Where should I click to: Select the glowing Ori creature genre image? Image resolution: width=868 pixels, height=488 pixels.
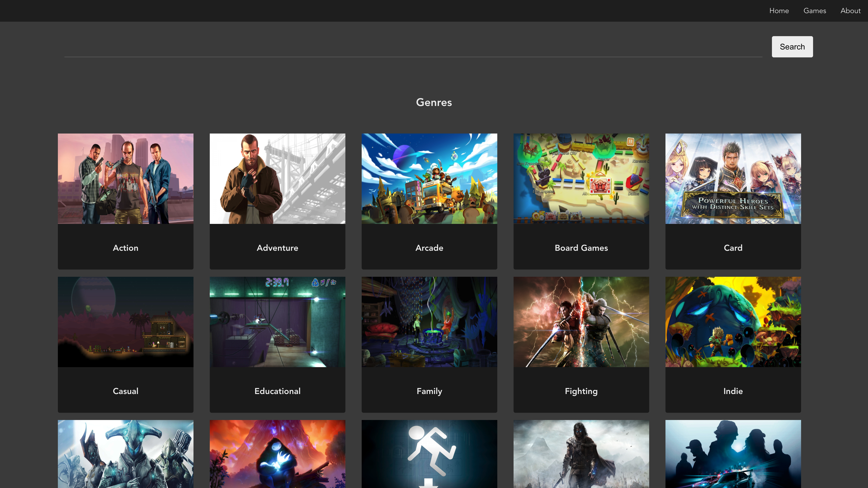(277, 453)
